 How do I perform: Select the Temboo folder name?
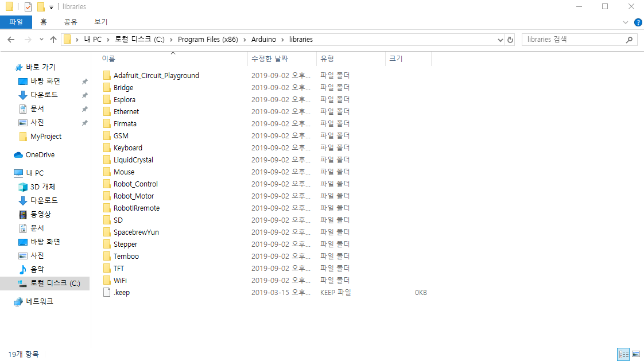(126, 257)
